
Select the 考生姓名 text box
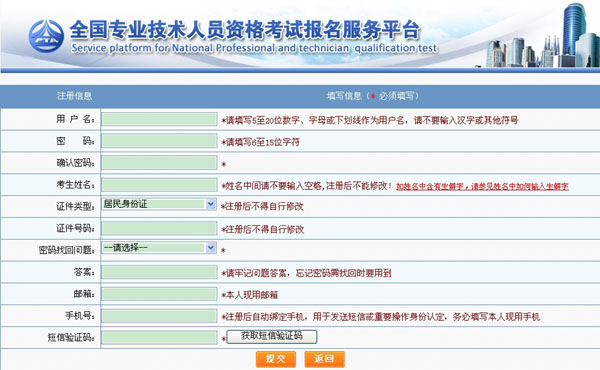coord(159,185)
